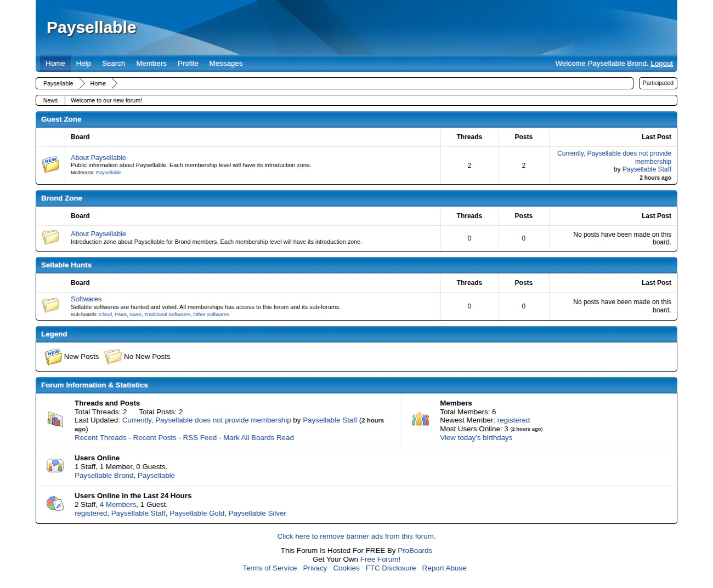Open the PaaS sub-board

click(x=121, y=315)
